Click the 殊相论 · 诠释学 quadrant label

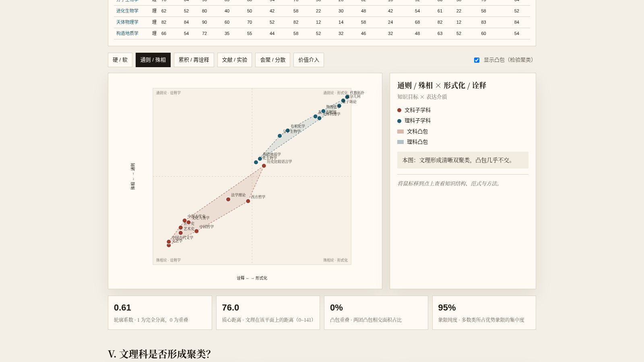169,260
